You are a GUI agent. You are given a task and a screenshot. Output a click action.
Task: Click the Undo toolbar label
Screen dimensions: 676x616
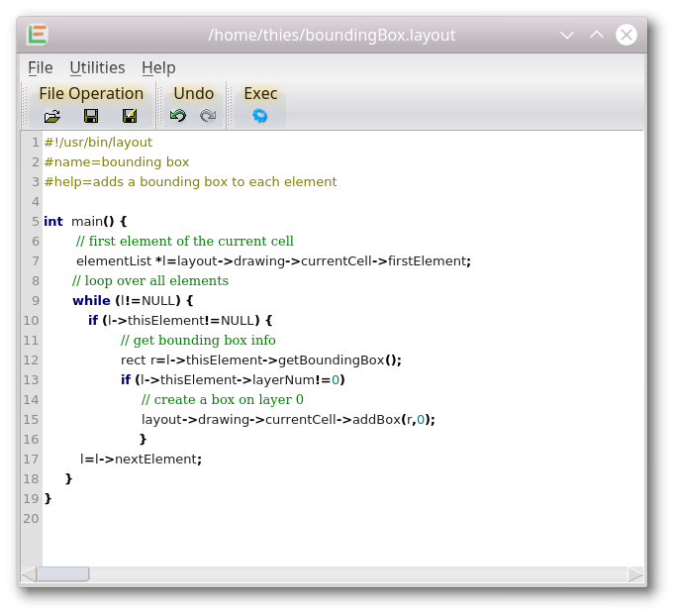(194, 94)
